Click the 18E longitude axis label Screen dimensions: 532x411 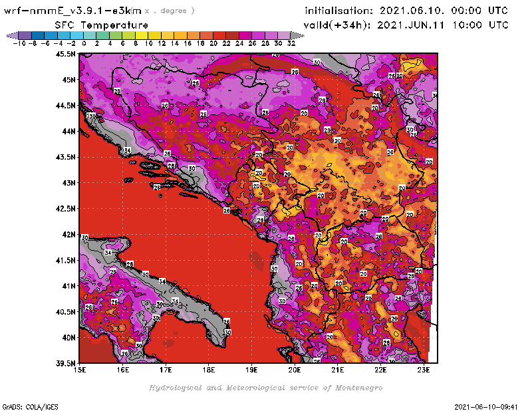coord(209,370)
